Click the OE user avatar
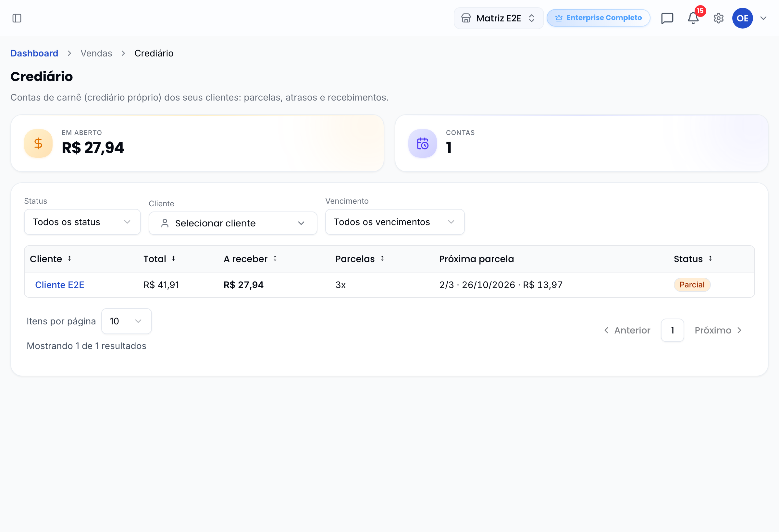 click(742, 18)
